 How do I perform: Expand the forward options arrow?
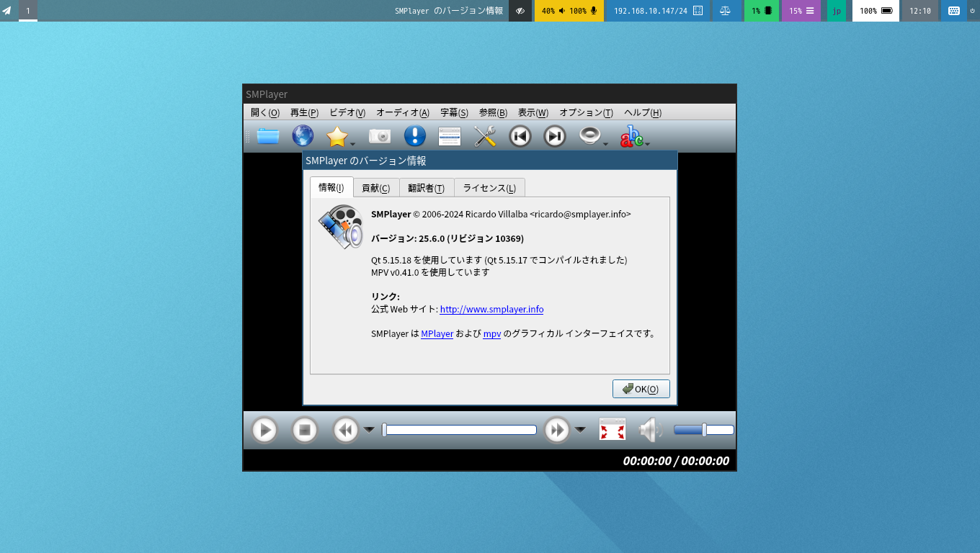[580, 430]
